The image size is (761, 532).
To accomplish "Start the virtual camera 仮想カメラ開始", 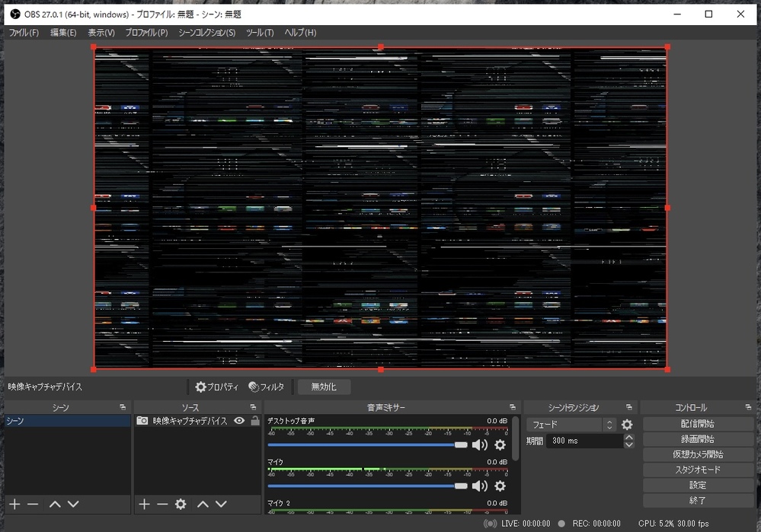I will pos(698,454).
